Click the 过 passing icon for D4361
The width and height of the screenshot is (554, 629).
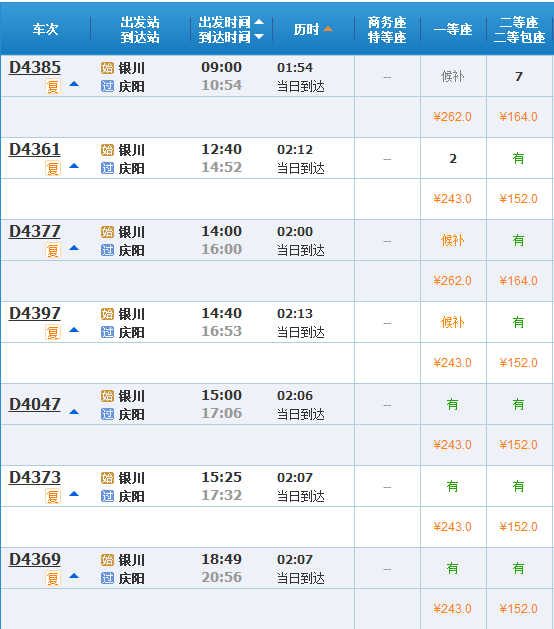107,168
